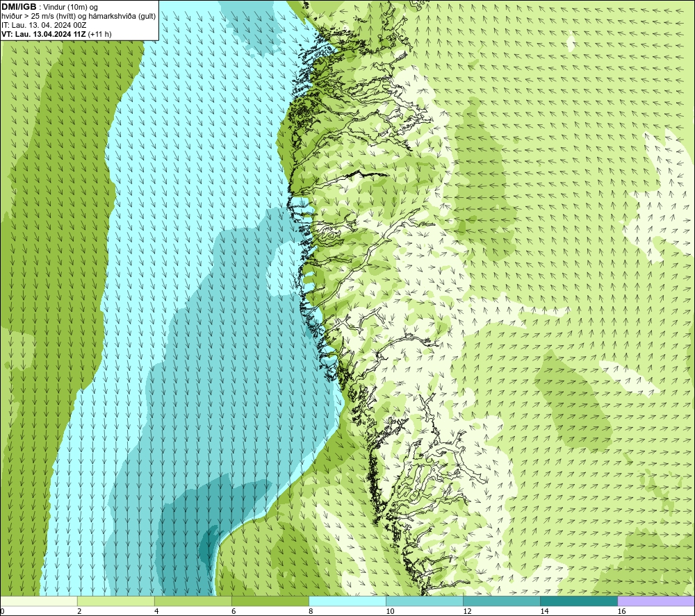The width and height of the screenshot is (695, 616).
Task: Click the purple swatch above 16 m/s
Action: coord(656,601)
